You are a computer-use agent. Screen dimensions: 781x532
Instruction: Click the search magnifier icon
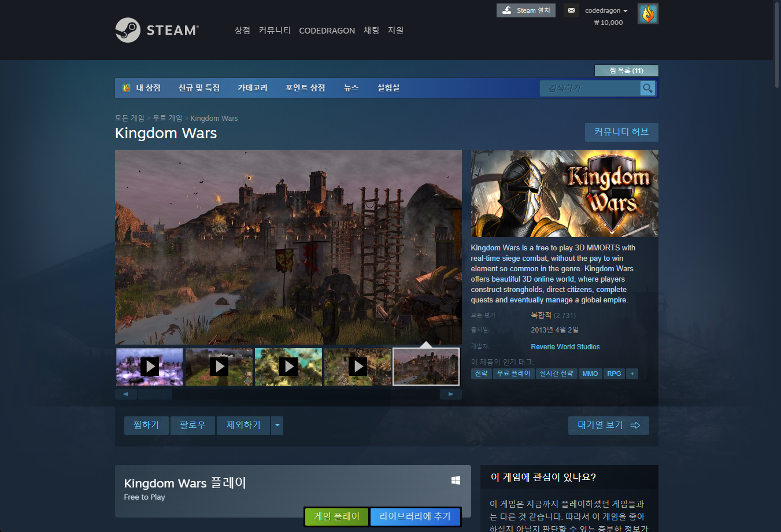(647, 88)
